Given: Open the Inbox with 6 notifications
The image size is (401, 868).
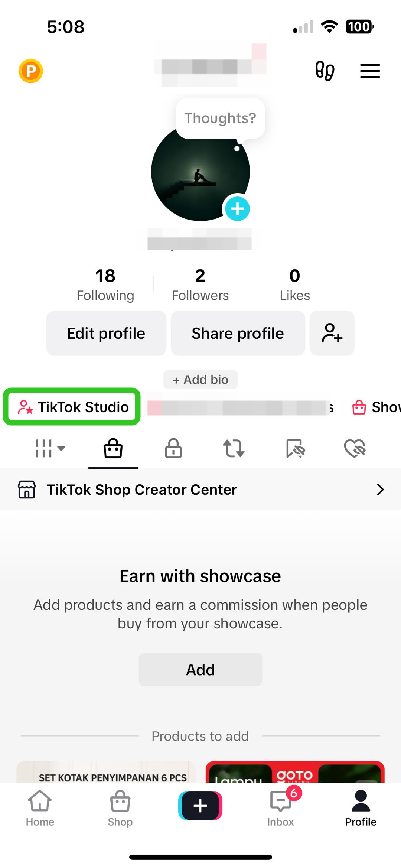Looking at the screenshot, I should 281,807.
